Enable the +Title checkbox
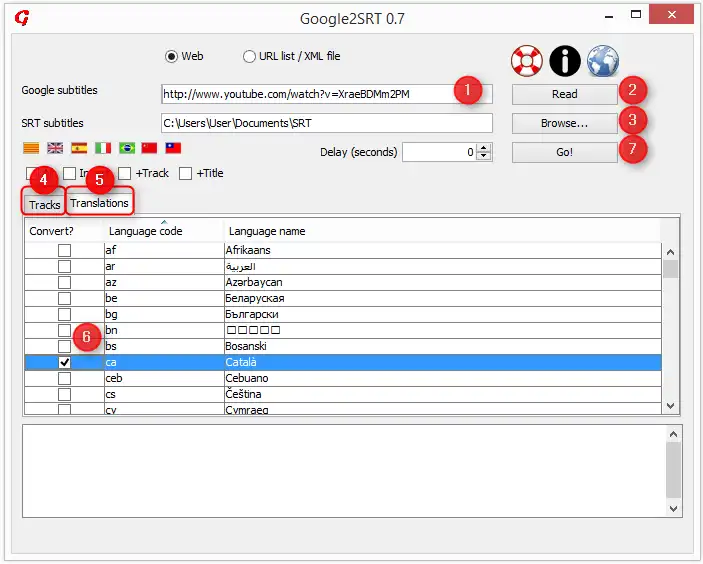 click(x=185, y=174)
